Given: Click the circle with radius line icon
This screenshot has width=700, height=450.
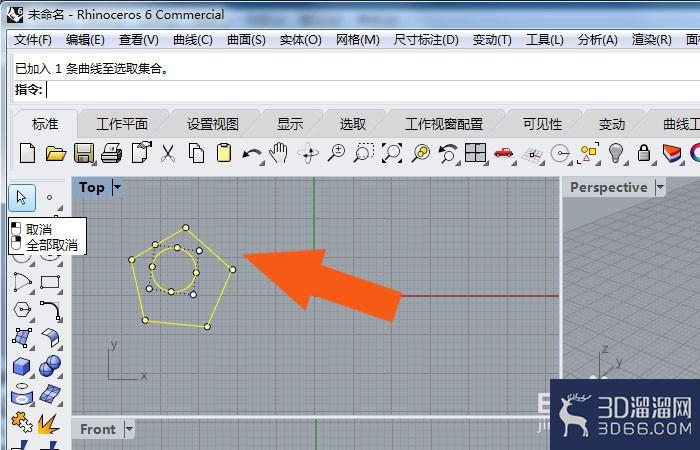Looking at the screenshot, I should click(x=560, y=154).
